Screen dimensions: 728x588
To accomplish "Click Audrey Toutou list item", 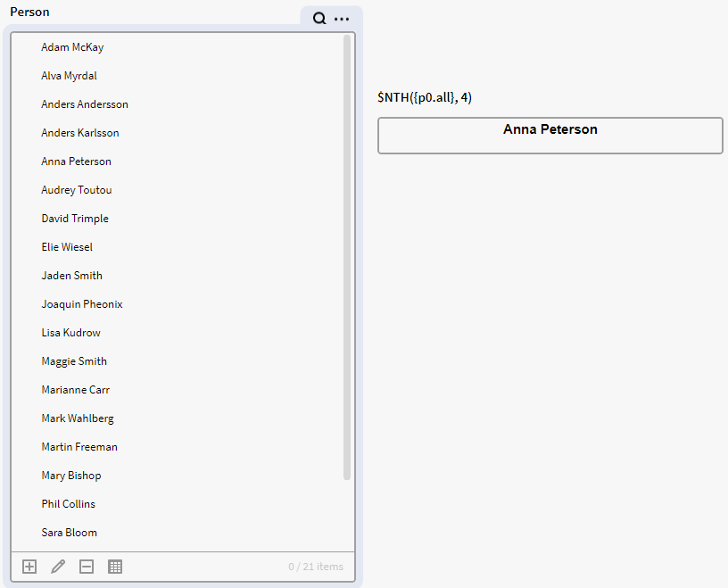I will (x=77, y=190).
